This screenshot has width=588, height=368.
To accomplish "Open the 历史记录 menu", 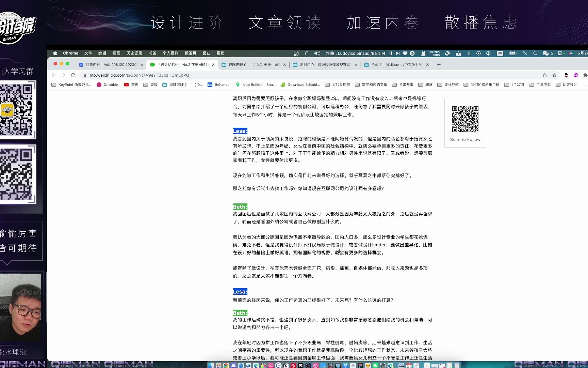I will pos(134,53).
